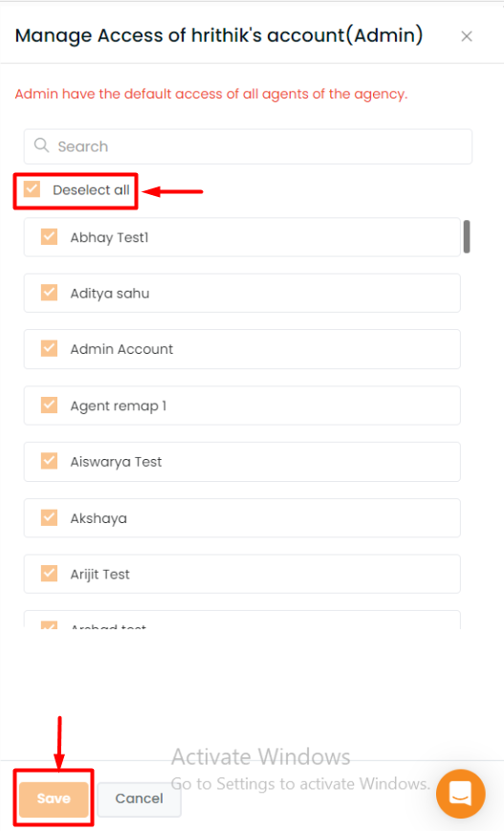
Task: Click the Deselect all label text
Action: point(91,189)
